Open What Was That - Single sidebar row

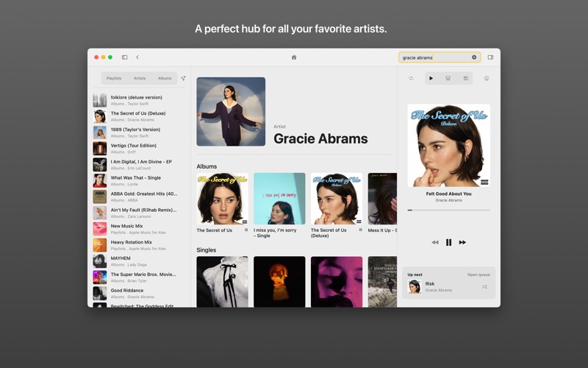coord(139,181)
